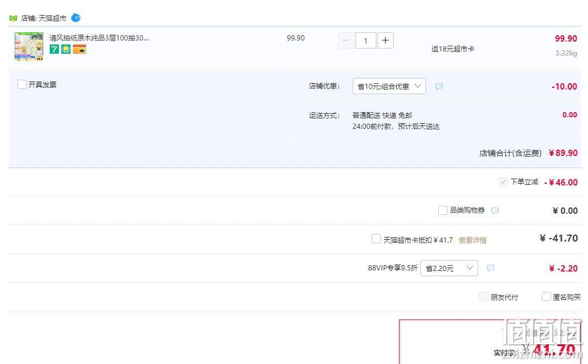
Task: Click the -¥46.00 order reduction amount
Action: point(561,182)
